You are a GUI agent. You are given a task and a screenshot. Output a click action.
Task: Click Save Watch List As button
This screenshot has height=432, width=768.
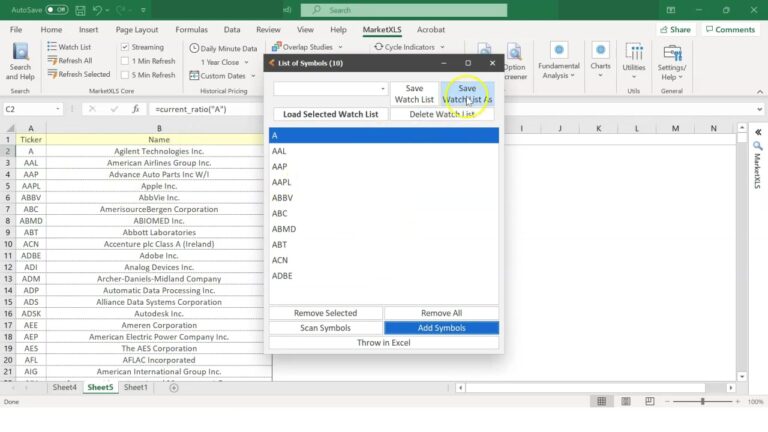(x=467, y=94)
